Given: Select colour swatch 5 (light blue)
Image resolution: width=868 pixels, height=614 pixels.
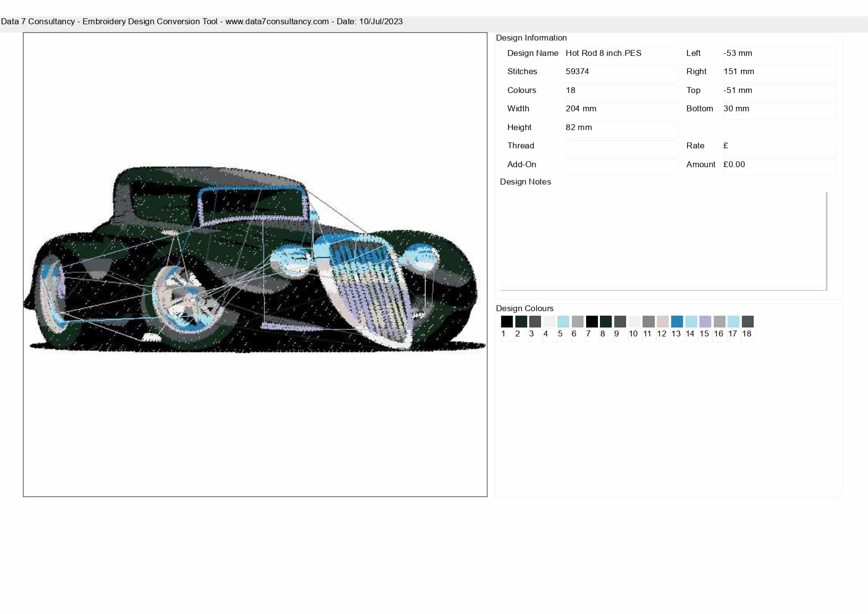Looking at the screenshot, I should point(563,322).
